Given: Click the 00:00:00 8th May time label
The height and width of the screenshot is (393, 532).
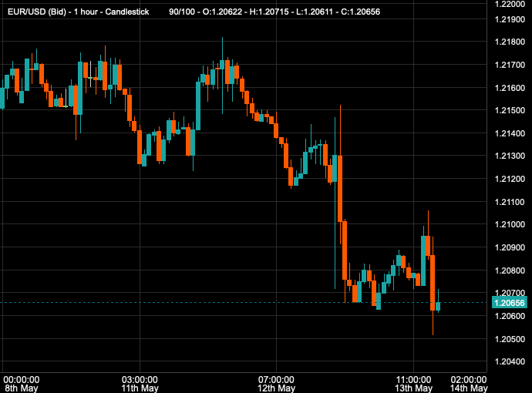Looking at the screenshot, I should (x=22, y=384).
